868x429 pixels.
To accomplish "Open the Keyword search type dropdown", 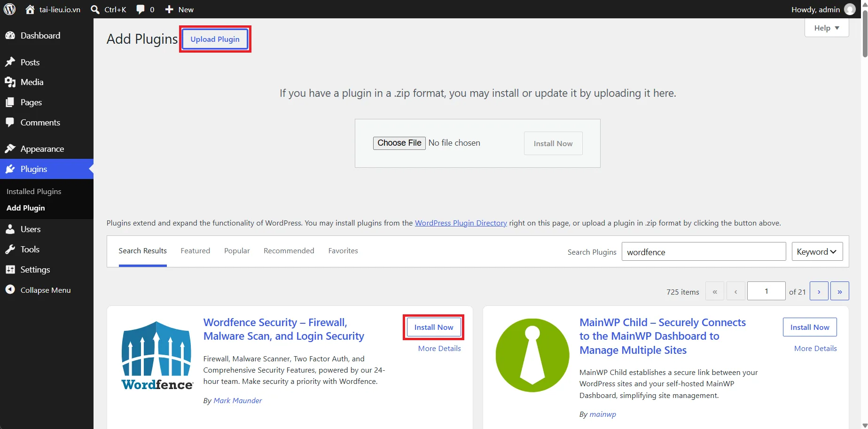I will 817,251.
